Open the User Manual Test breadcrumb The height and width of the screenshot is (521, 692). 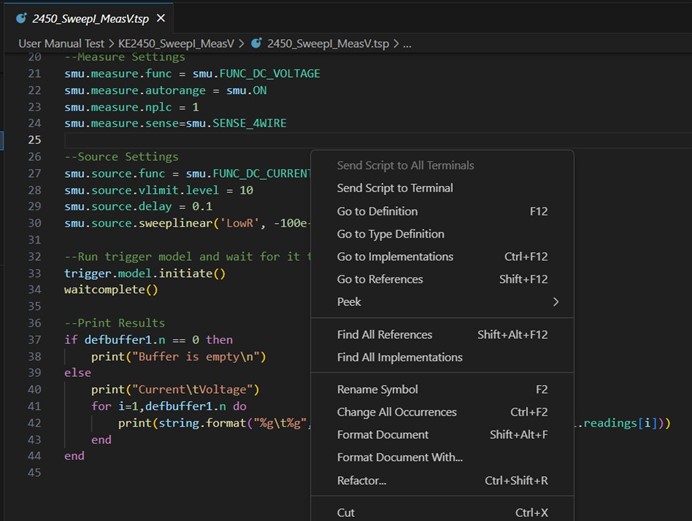(x=62, y=44)
